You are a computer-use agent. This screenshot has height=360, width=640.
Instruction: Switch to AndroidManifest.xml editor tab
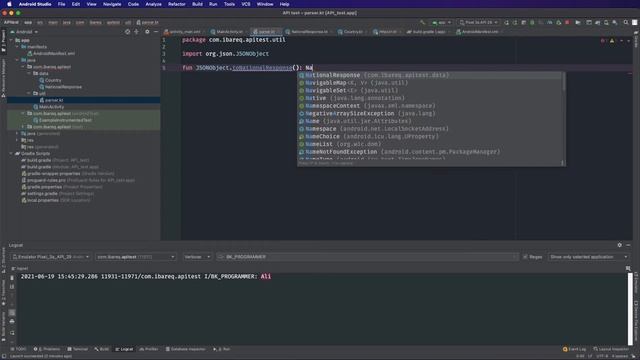pos(479,31)
